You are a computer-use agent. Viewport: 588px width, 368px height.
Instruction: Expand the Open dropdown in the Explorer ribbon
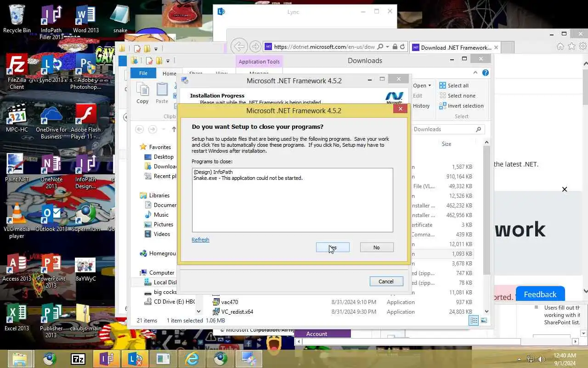coord(422,86)
